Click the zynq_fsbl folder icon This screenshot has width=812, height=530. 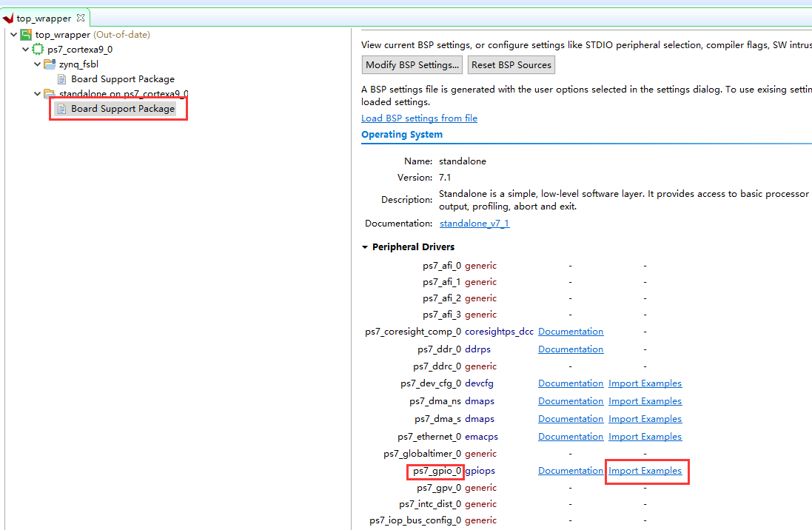coord(50,64)
